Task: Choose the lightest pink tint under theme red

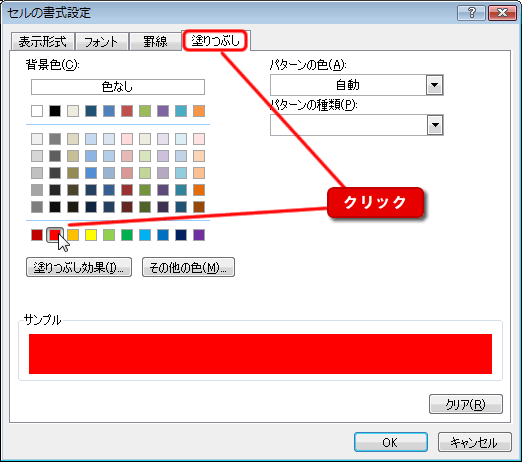Action: (127, 139)
